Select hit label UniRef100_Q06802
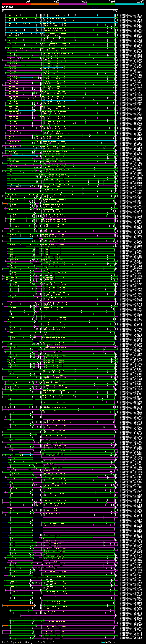The width and height of the screenshot is (146, 644). click(x=131, y=243)
